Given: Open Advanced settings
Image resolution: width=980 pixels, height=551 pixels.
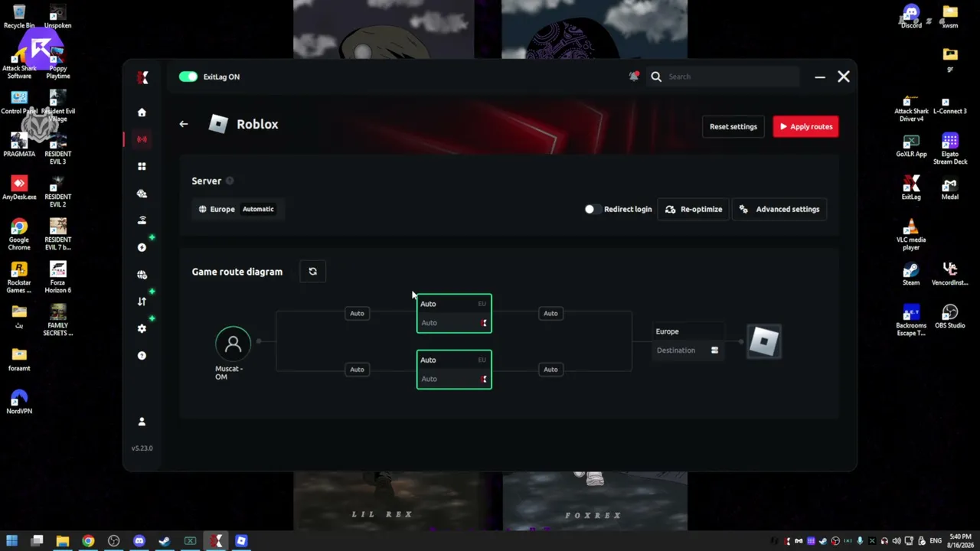Looking at the screenshot, I should 779,209.
